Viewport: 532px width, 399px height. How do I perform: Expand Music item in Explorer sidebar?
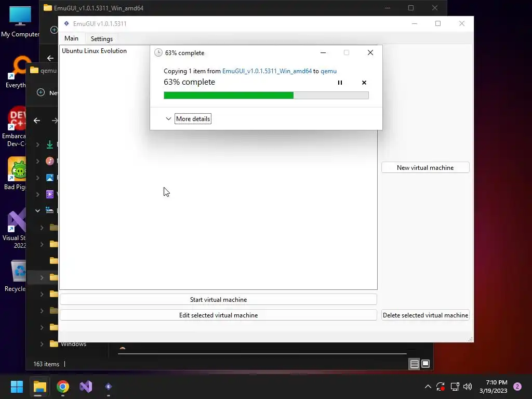(x=37, y=161)
